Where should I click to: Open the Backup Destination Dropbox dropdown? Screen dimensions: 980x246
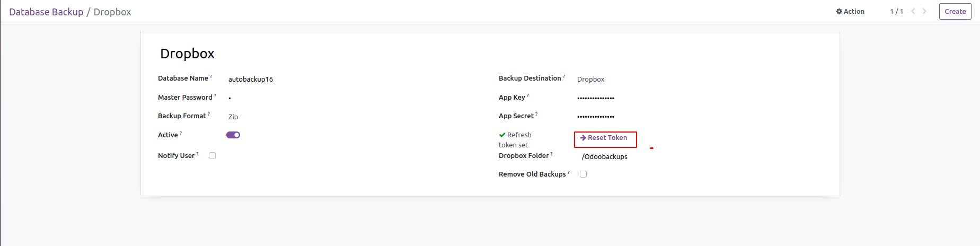click(590, 80)
